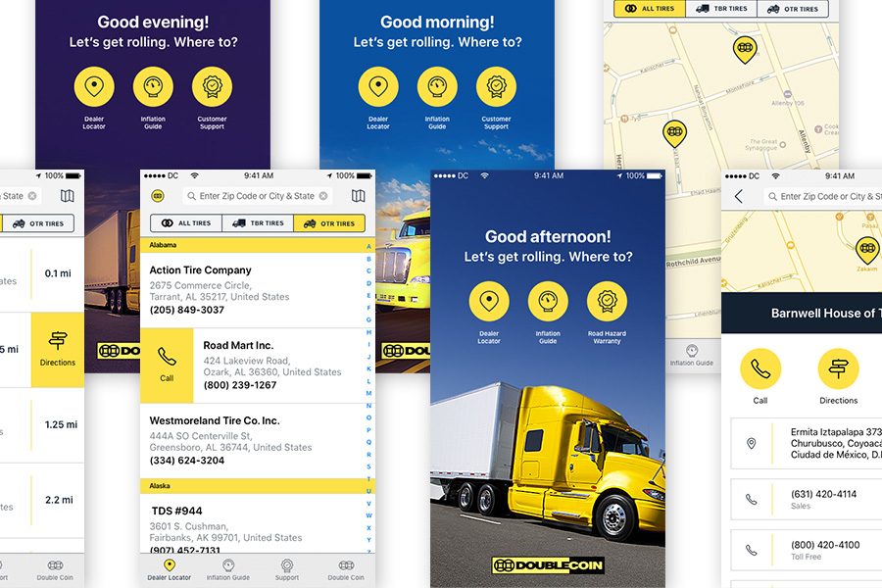Select the Zakaim map pin above Barnwell House
This screenshot has width=882, height=588.
(867, 249)
